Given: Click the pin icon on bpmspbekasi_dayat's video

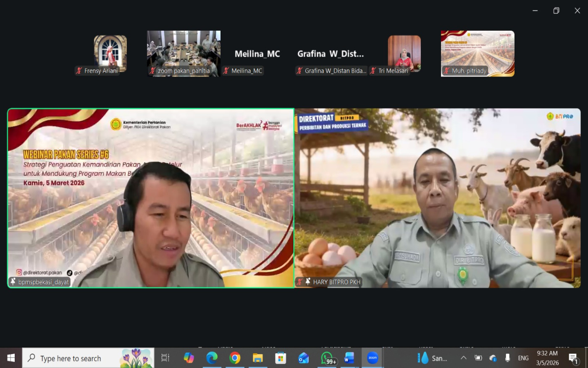Looking at the screenshot, I should (x=13, y=282).
